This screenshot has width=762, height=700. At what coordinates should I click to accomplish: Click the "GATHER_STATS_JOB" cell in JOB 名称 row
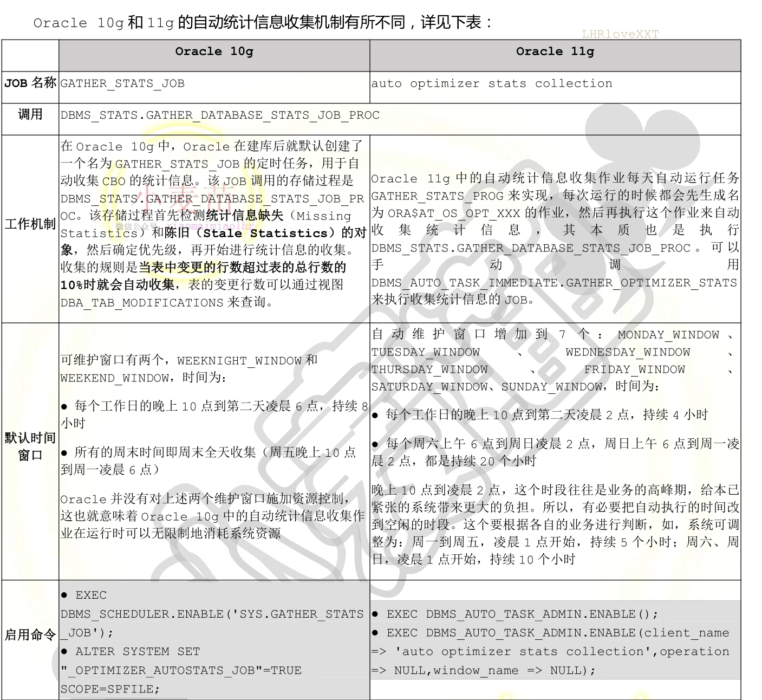pos(122,83)
